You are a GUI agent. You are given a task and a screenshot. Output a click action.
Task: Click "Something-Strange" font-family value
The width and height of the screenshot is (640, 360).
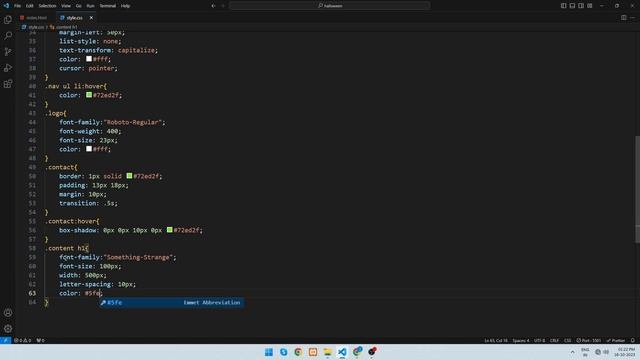[139, 257]
